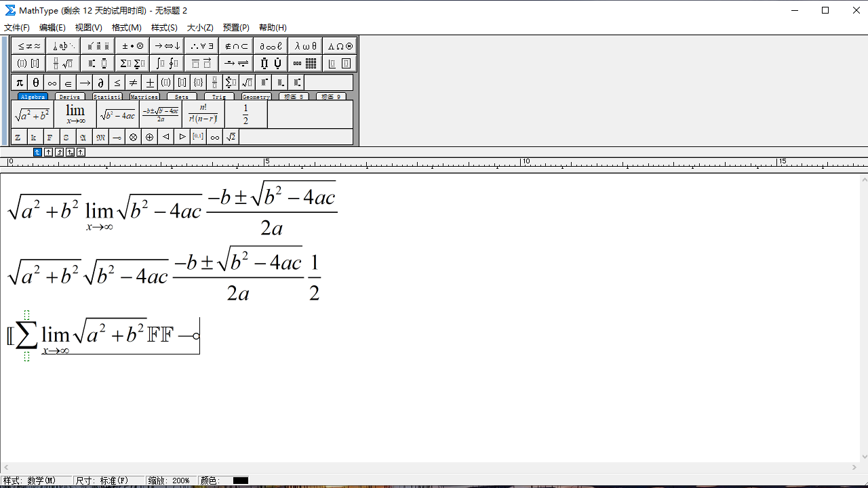Viewport: 868px width, 488px height.
Task: Switch to the Derivs tab
Action: coord(69,97)
